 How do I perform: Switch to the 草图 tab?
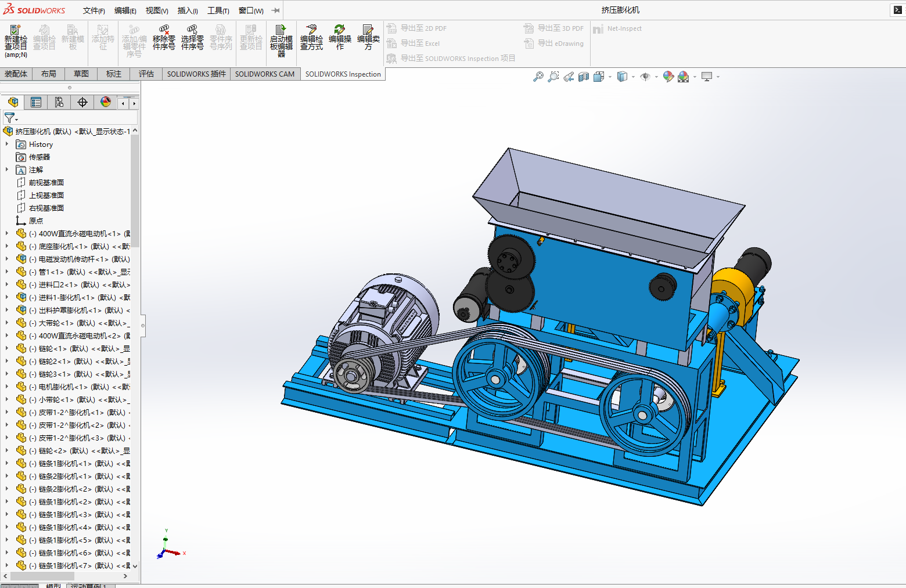[x=81, y=74]
